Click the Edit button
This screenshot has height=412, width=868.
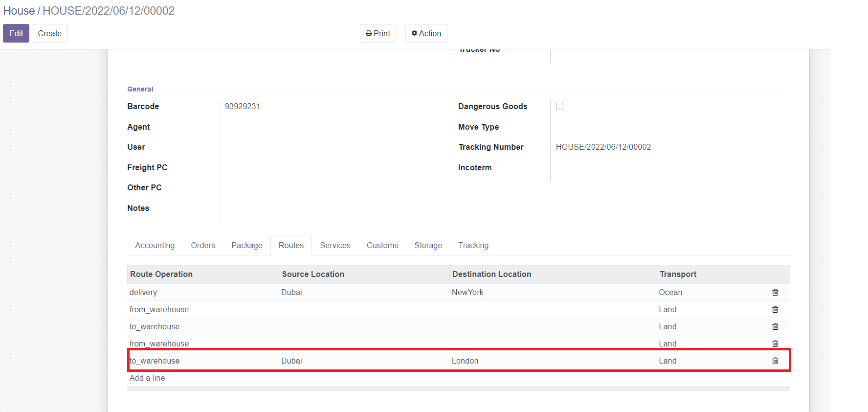pos(16,33)
